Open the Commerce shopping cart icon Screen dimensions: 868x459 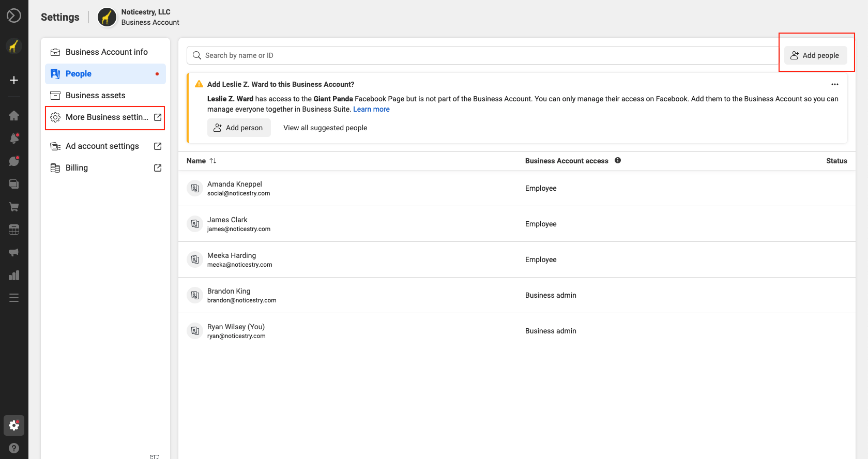tap(14, 207)
